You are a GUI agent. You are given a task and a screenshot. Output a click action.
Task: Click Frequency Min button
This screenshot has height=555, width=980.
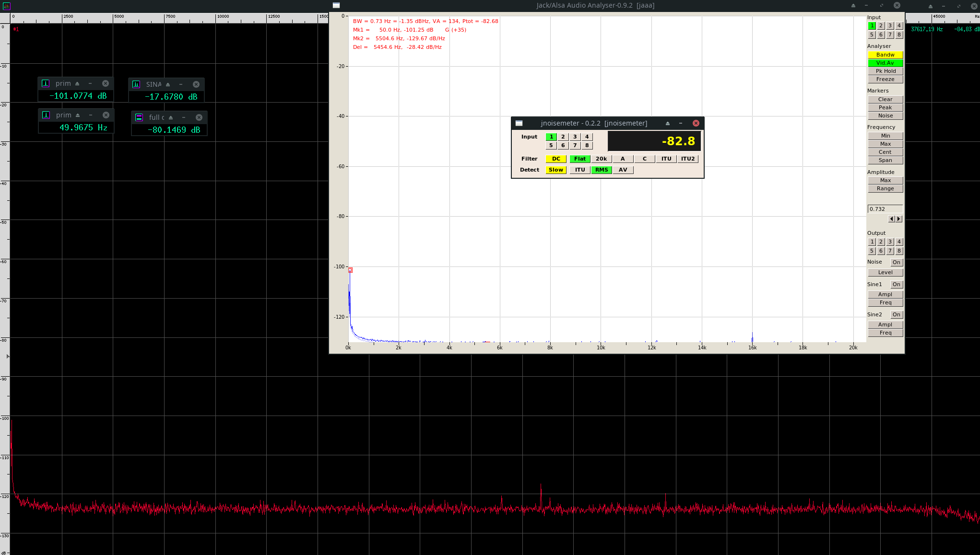886,136
